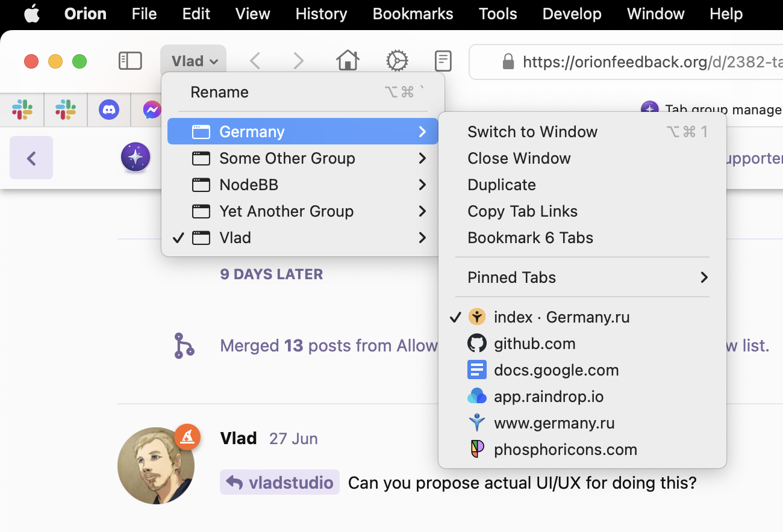Image resolution: width=783 pixels, height=532 pixels.
Task: Click the purple back chevron button
Action: (x=31, y=158)
